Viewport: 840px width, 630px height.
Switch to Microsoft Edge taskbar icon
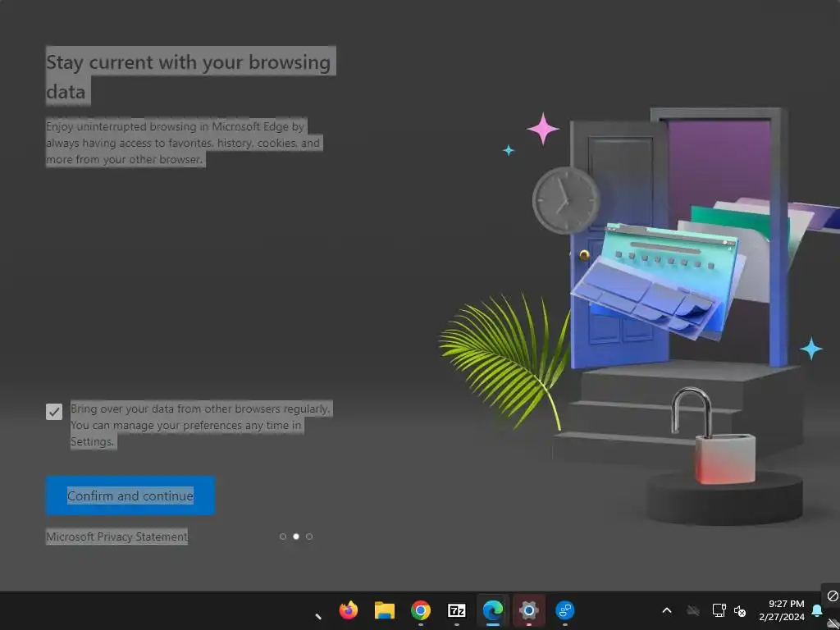[493, 610]
